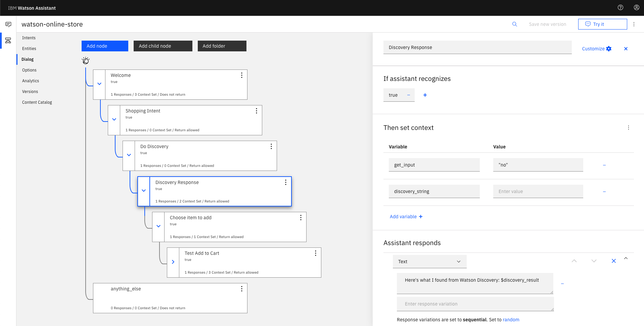Viewport: 644px width, 326px height.
Task: Collapse the Welcome node
Action: tap(99, 84)
